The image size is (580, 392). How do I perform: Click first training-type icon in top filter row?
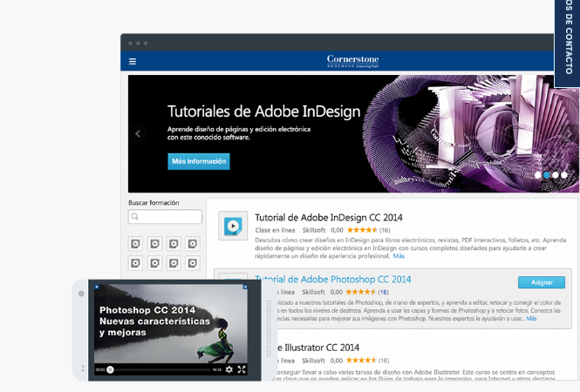point(136,244)
